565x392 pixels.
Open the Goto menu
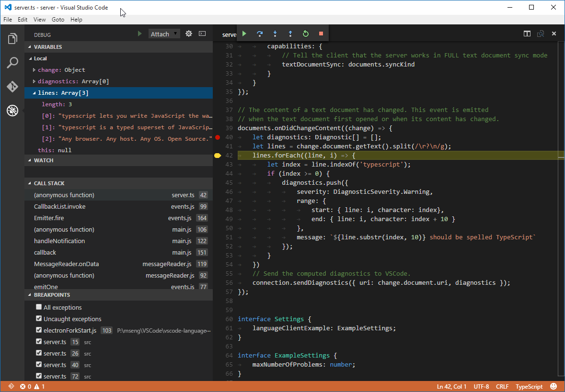point(58,20)
